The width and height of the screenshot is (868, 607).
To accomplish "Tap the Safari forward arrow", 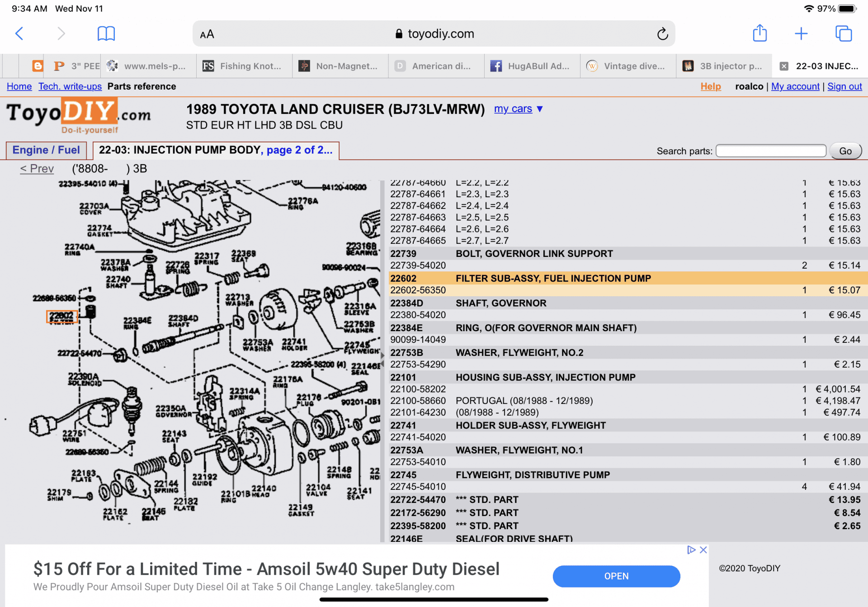I will (61, 33).
